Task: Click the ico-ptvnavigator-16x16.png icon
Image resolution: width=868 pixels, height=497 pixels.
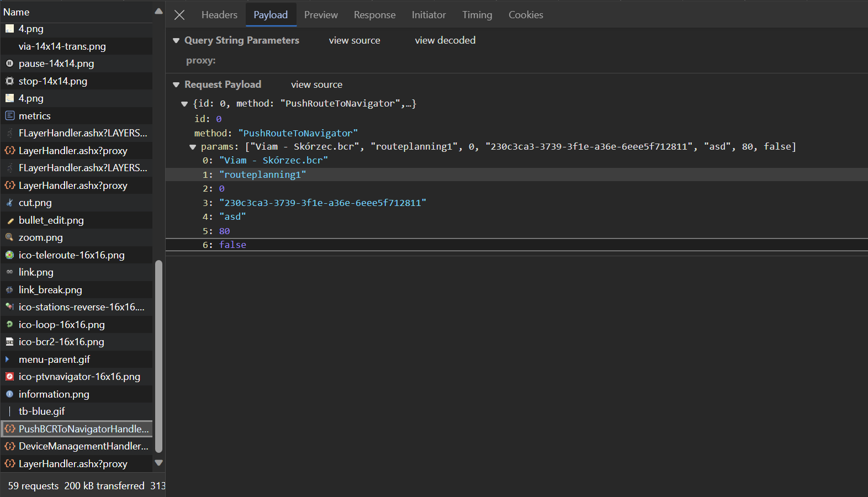Action: click(9, 377)
